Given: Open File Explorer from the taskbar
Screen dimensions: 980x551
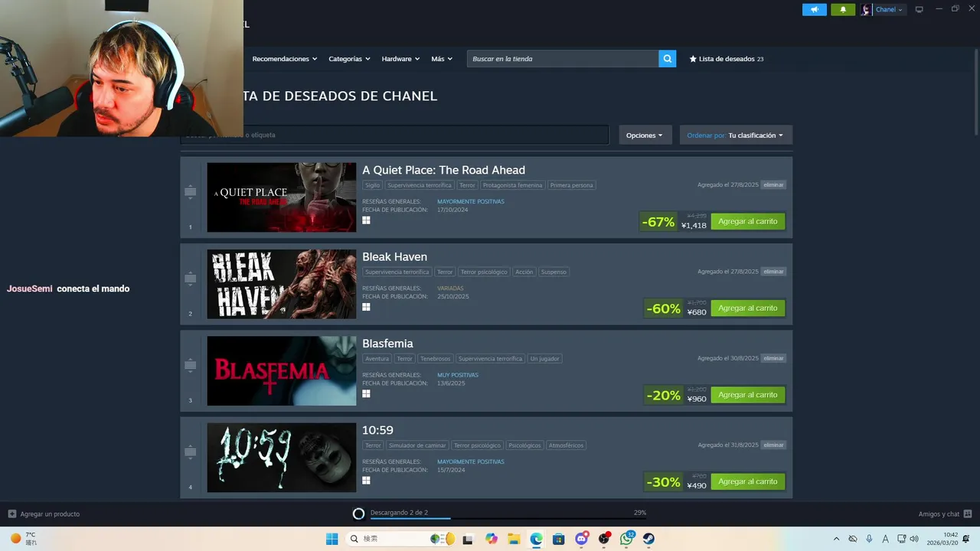Looking at the screenshot, I should click(514, 539).
